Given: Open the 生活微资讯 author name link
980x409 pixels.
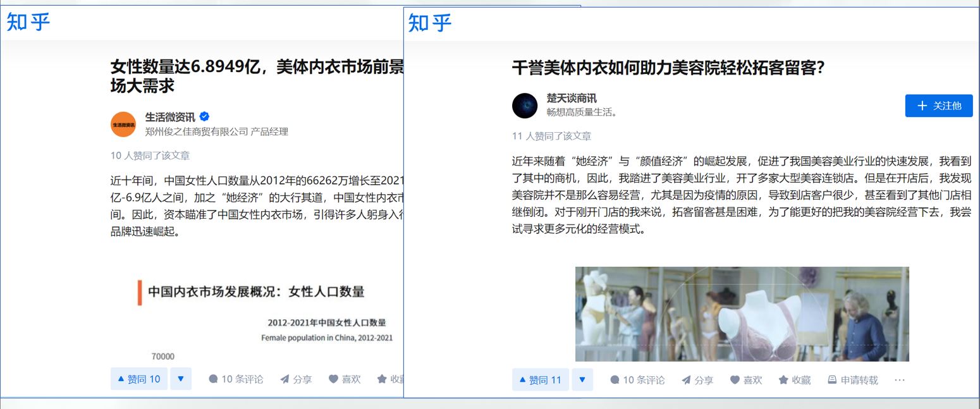Looking at the screenshot, I should tap(170, 117).
